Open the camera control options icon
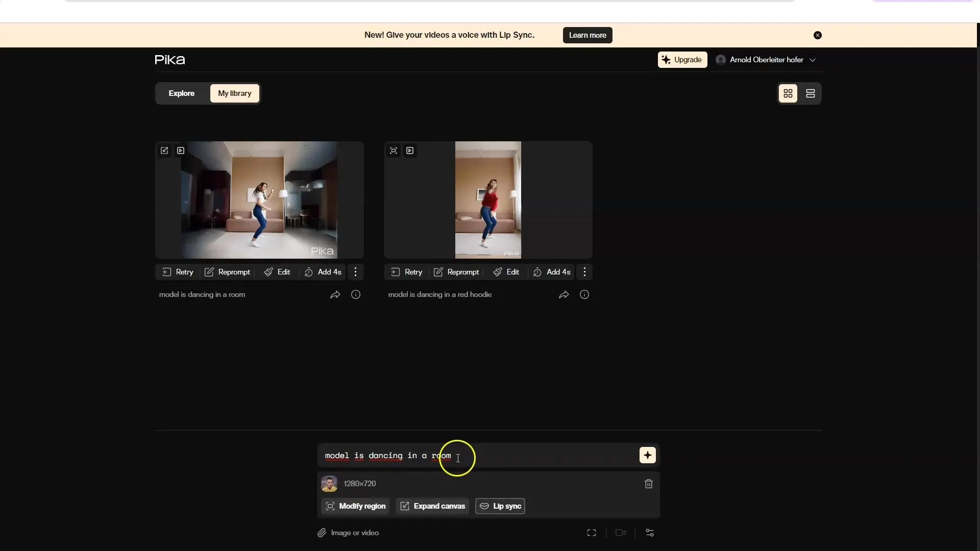 click(621, 533)
